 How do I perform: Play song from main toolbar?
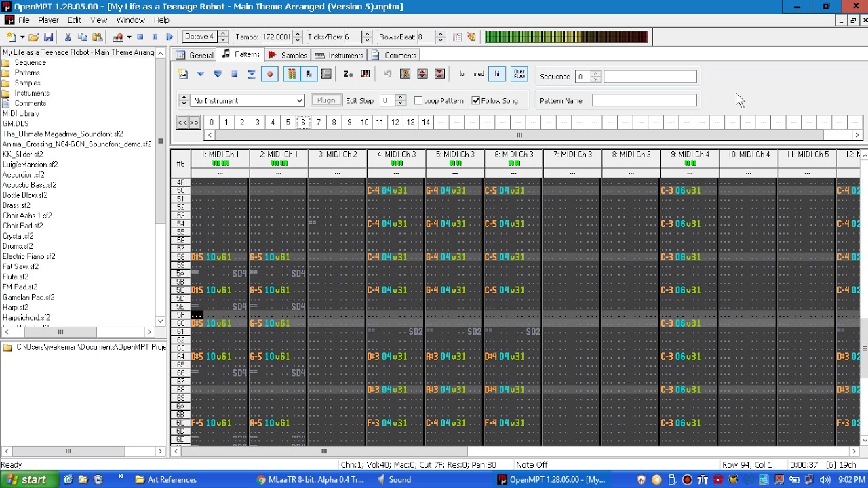click(x=170, y=37)
